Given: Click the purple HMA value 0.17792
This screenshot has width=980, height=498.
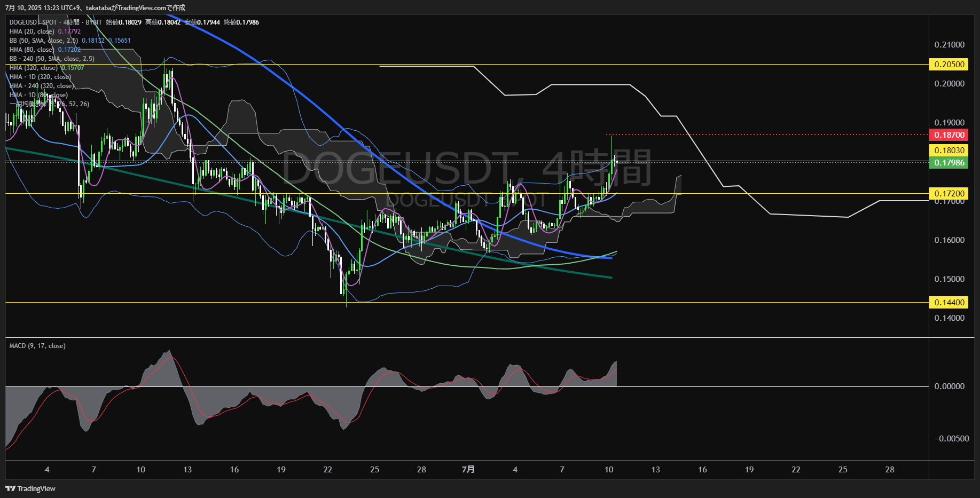Looking at the screenshot, I should [69, 31].
